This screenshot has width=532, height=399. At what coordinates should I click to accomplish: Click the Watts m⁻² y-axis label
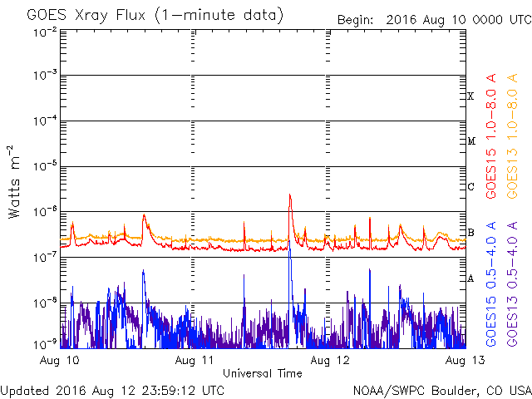14,181
